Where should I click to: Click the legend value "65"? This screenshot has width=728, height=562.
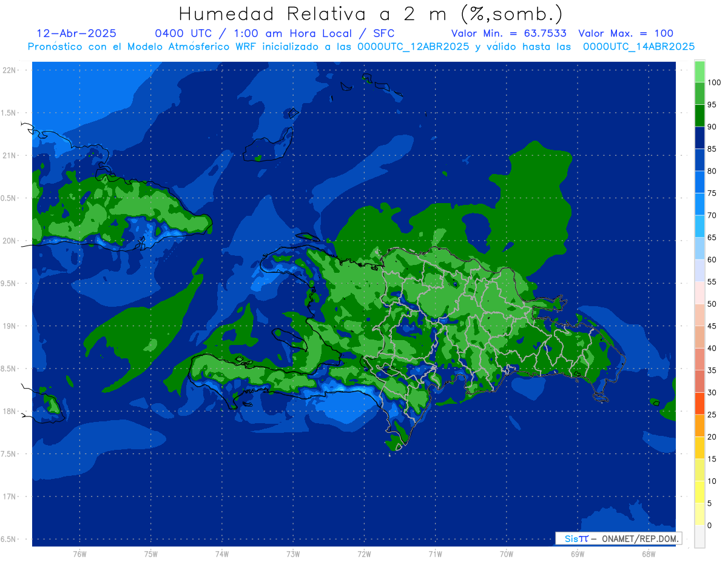coord(712,238)
